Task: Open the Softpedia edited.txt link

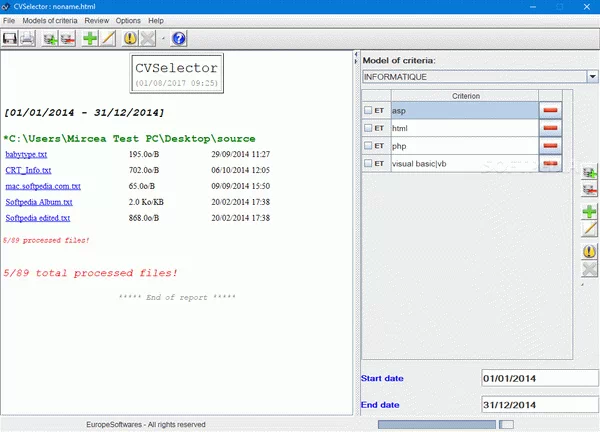Action: [x=38, y=218]
